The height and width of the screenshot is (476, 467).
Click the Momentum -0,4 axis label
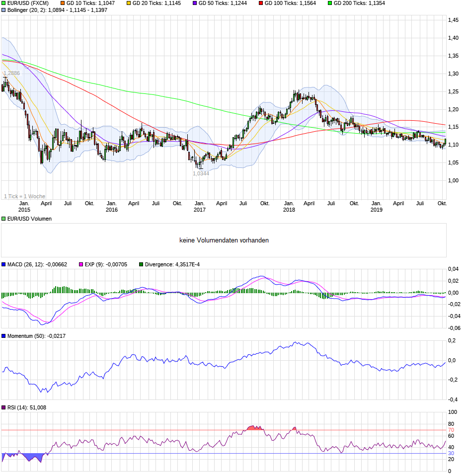coord(454,399)
